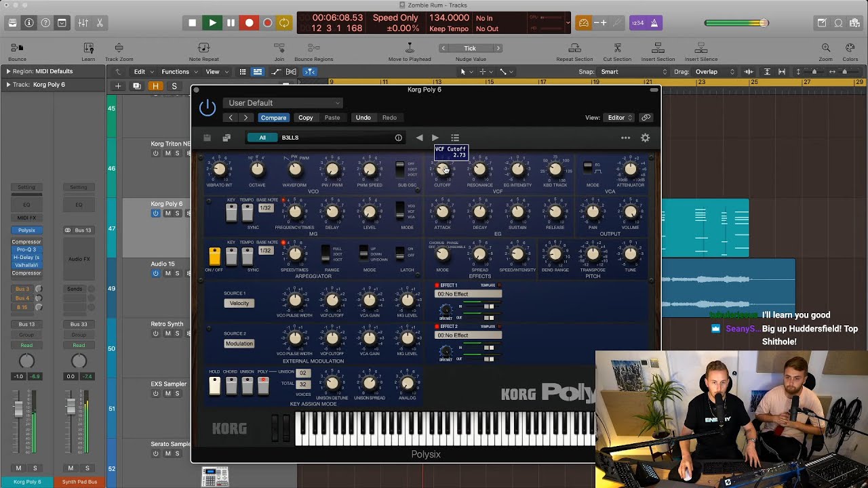
Task: Go to previous setting with left arrow
Action: click(231, 117)
